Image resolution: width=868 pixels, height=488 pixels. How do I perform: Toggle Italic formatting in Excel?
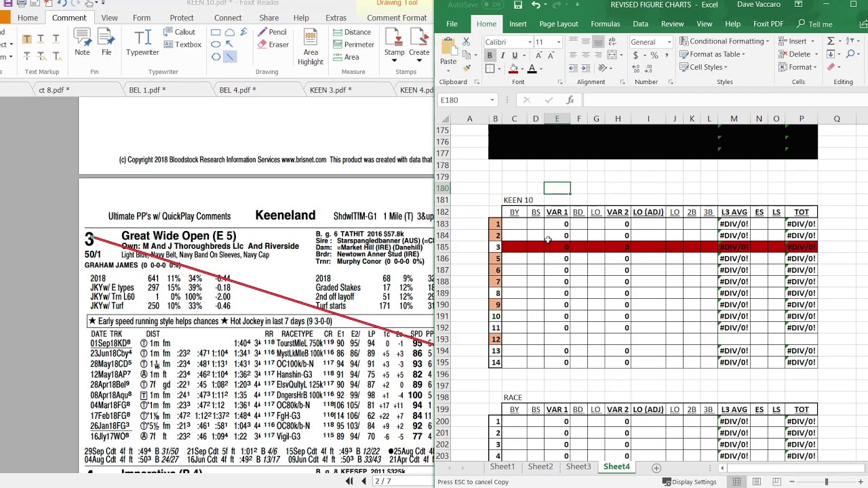(502, 55)
